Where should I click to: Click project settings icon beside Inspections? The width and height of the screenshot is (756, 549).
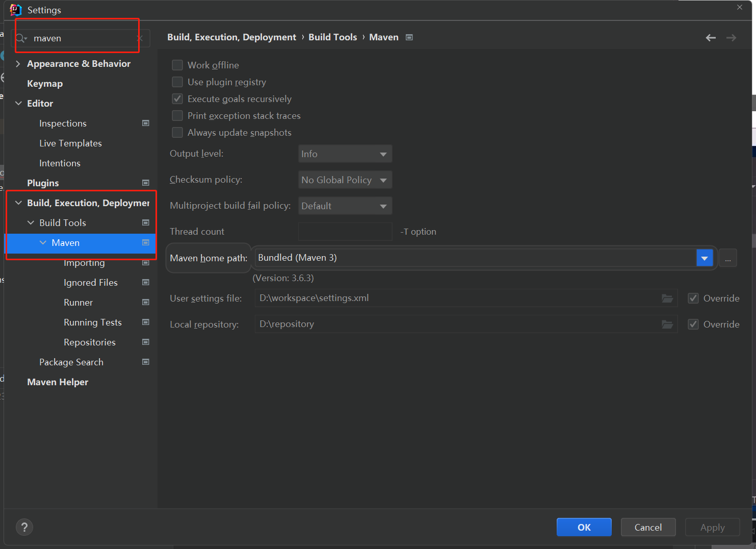click(x=146, y=123)
